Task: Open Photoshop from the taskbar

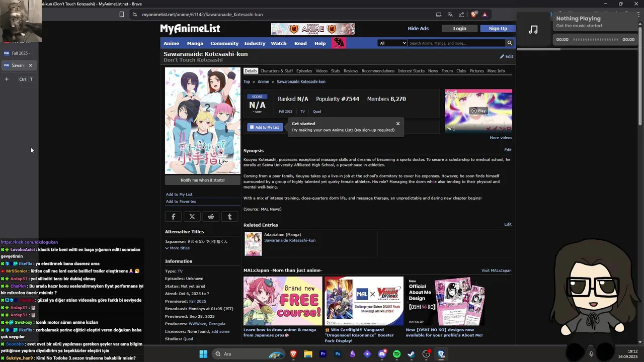Action: pyautogui.click(x=338, y=354)
